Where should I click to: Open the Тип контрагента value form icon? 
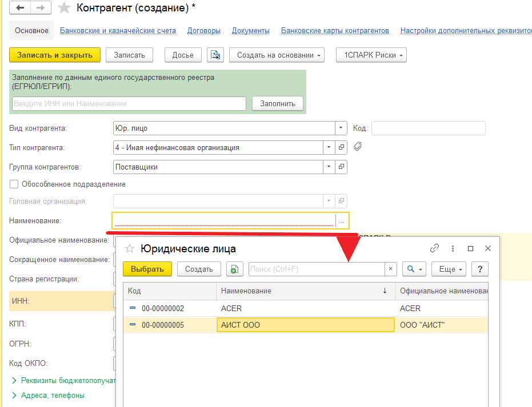point(341,147)
